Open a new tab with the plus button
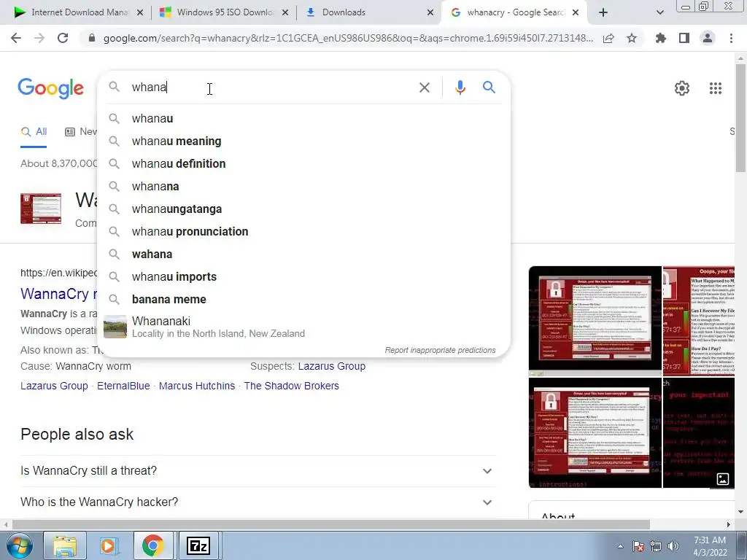This screenshot has height=560, width=747. click(603, 12)
